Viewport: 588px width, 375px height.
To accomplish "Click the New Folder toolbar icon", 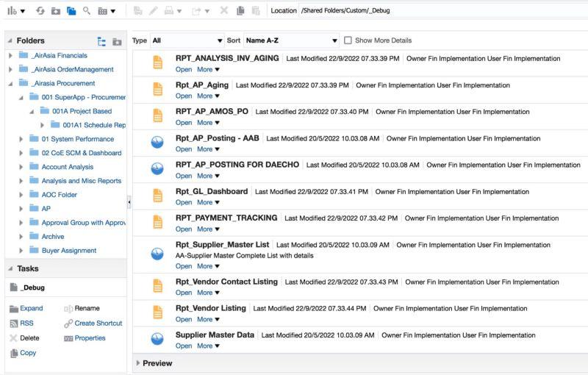I will pyautogui.click(x=56, y=11).
